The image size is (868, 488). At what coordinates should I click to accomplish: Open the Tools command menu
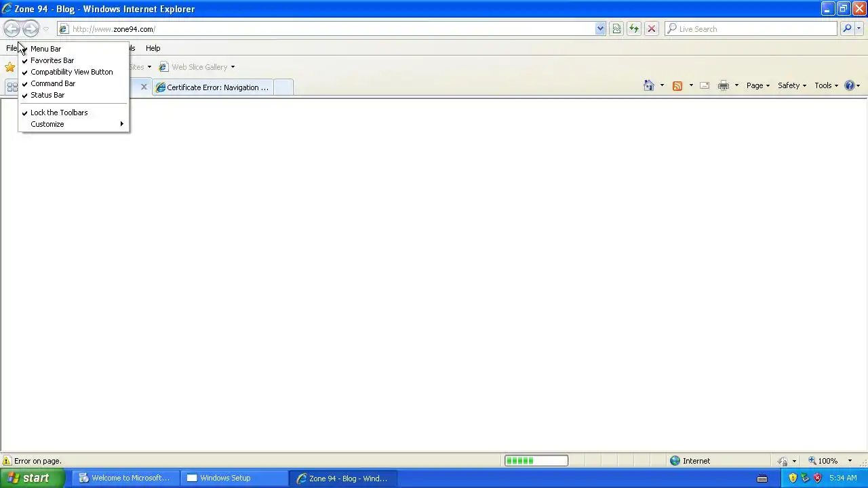(x=827, y=85)
